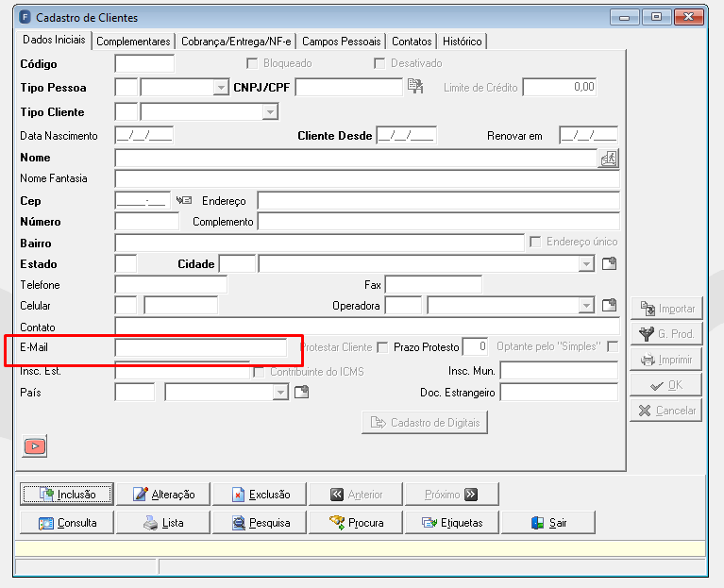Open the Operadora registration icon
The height and width of the screenshot is (588, 724).
(609, 305)
